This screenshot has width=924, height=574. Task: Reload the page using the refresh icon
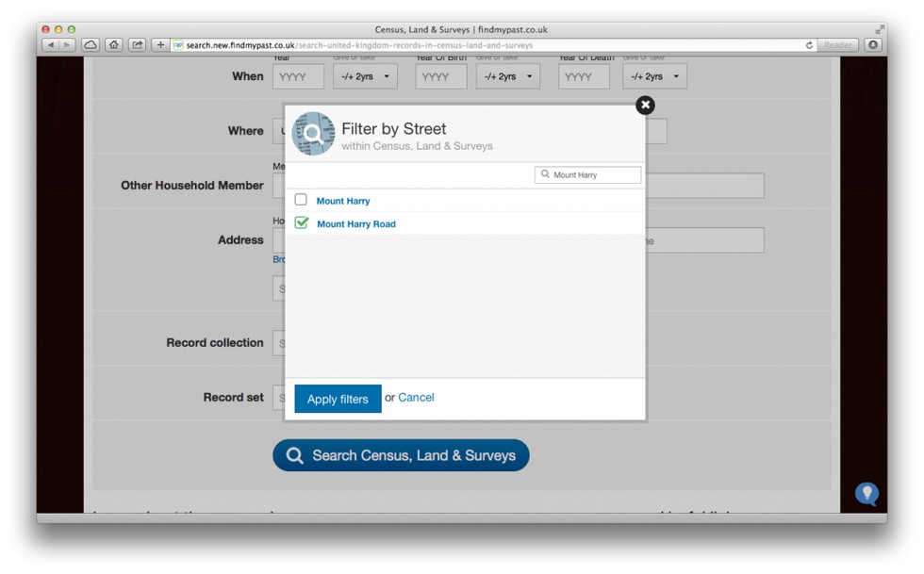[809, 45]
